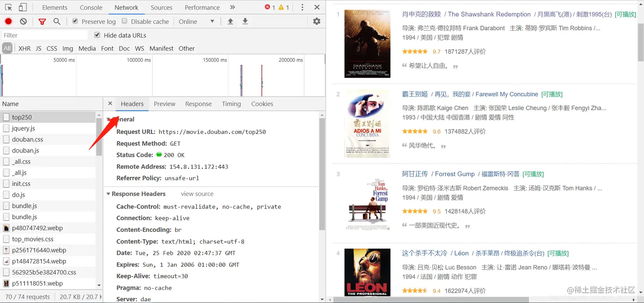Click the Name column header

coord(51,104)
